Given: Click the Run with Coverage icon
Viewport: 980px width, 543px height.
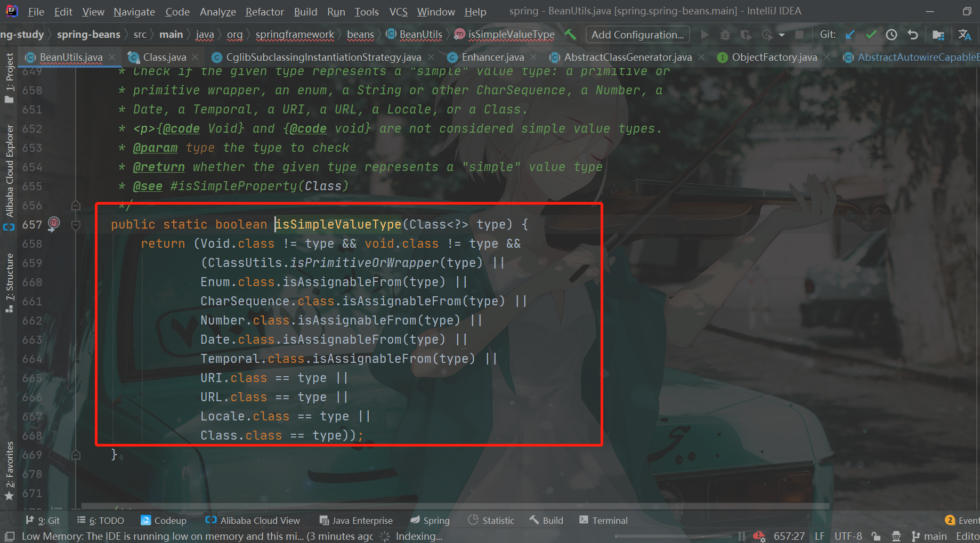Looking at the screenshot, I should [746, 35].
